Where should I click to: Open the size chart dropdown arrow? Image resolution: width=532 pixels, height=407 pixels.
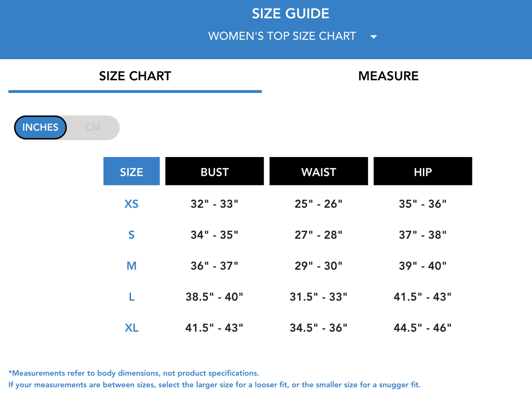373,37
